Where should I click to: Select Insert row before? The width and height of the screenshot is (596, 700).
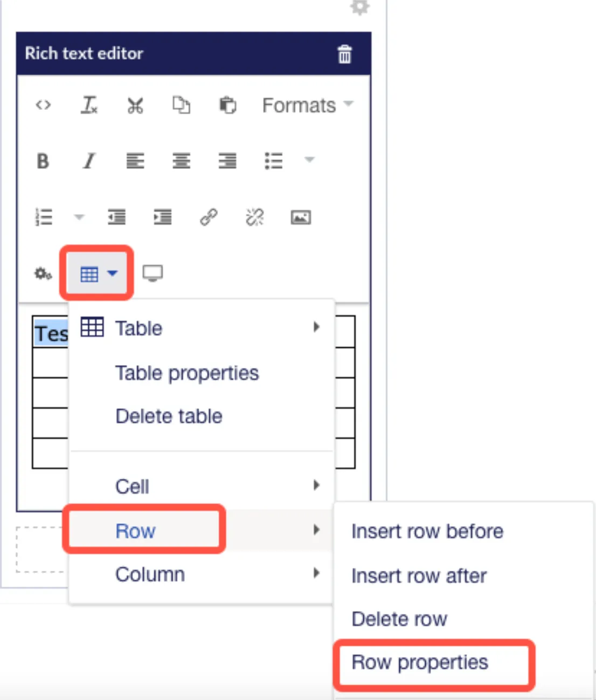coord(427,531)
